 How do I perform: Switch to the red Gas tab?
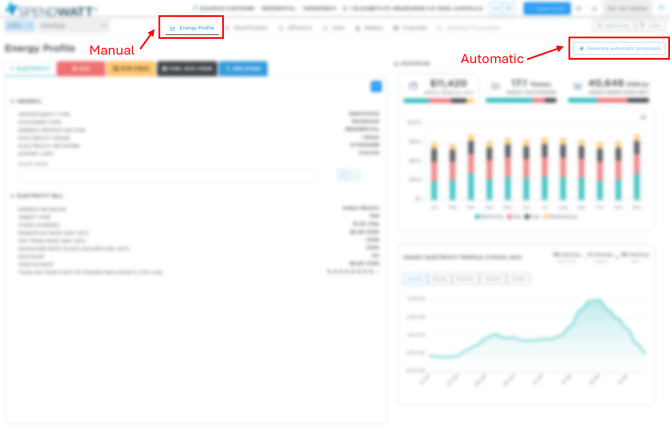click(x=80, y=69)
